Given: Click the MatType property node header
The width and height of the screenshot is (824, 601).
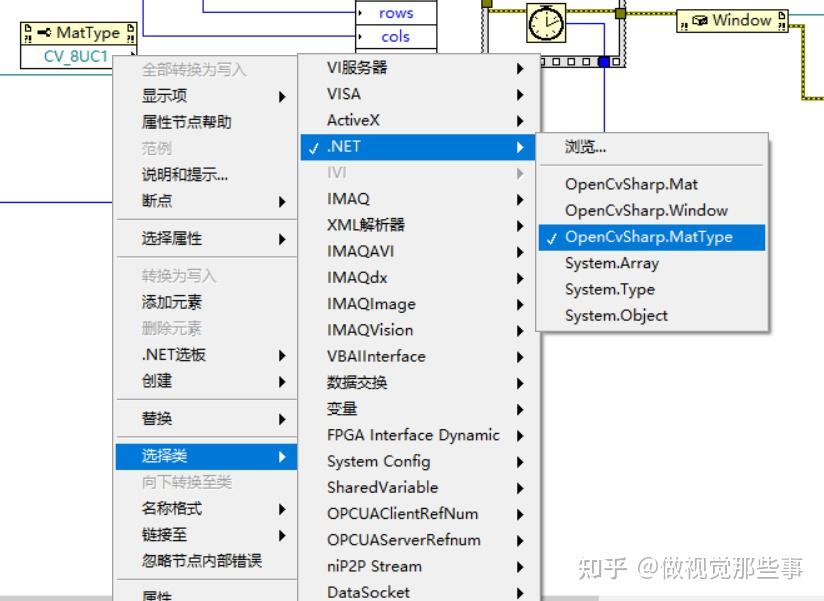Looking at the screenshot, I should click(79, 34).
